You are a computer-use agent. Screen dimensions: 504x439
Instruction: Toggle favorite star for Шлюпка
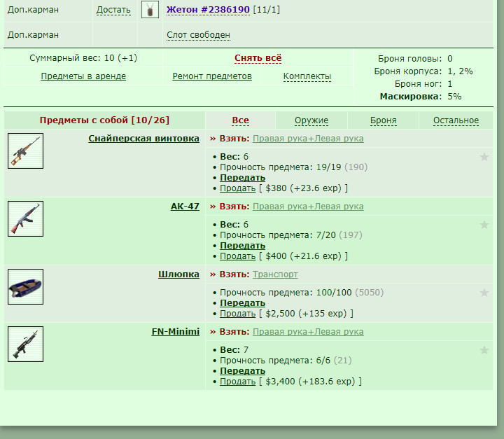[484, 293]
